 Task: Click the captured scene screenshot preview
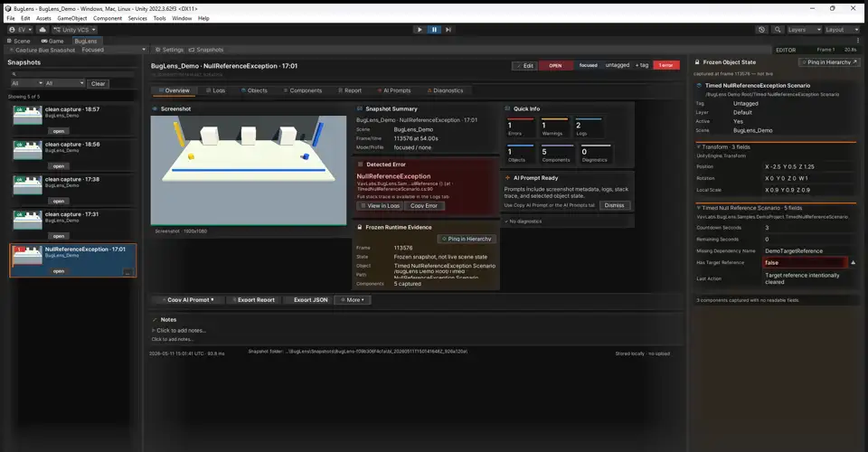click(249, 170)
